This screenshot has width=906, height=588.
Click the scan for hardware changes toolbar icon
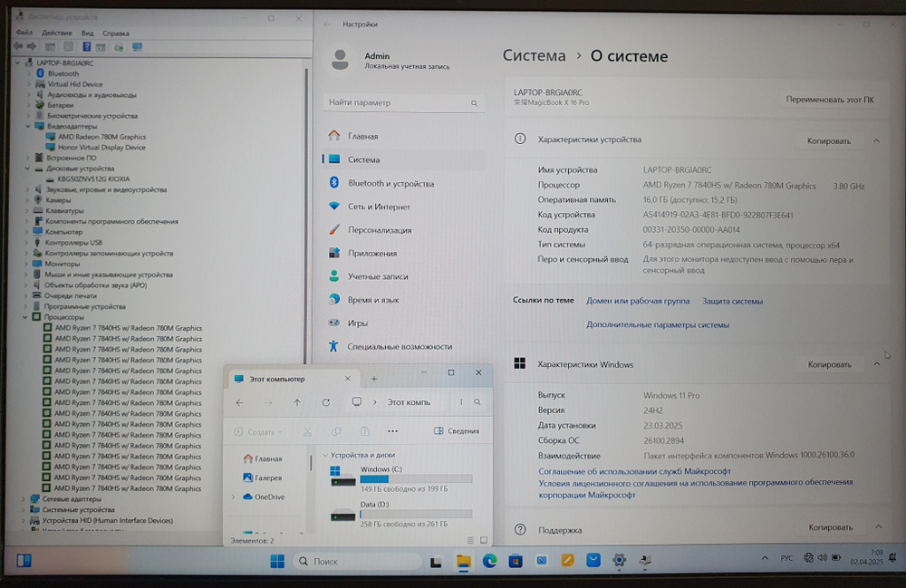(x=137, y=46)
